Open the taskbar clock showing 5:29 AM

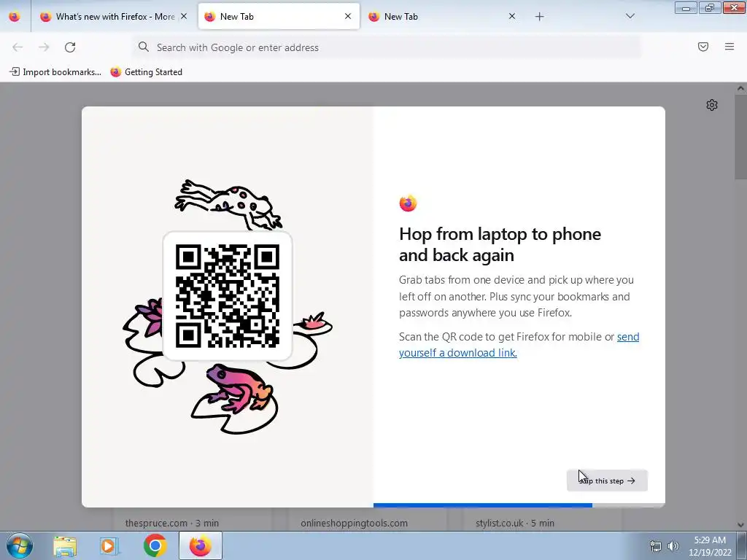(x=710, y=546)
